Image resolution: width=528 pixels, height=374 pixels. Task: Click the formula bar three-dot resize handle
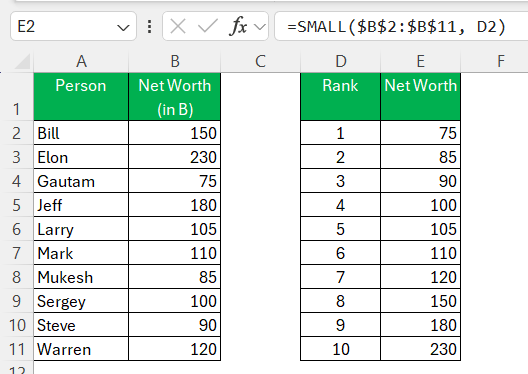[150, 26]
